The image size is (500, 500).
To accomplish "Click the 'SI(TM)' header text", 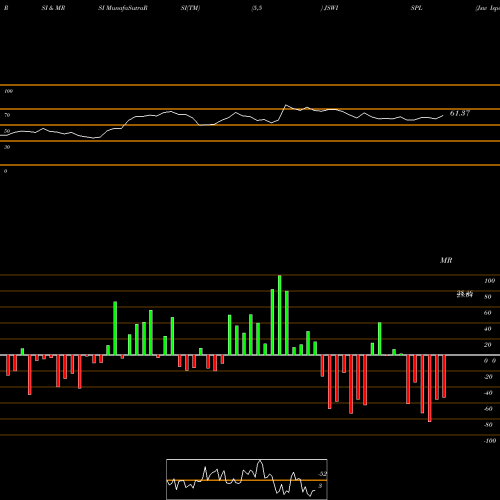I will click(x=190, y=8).
